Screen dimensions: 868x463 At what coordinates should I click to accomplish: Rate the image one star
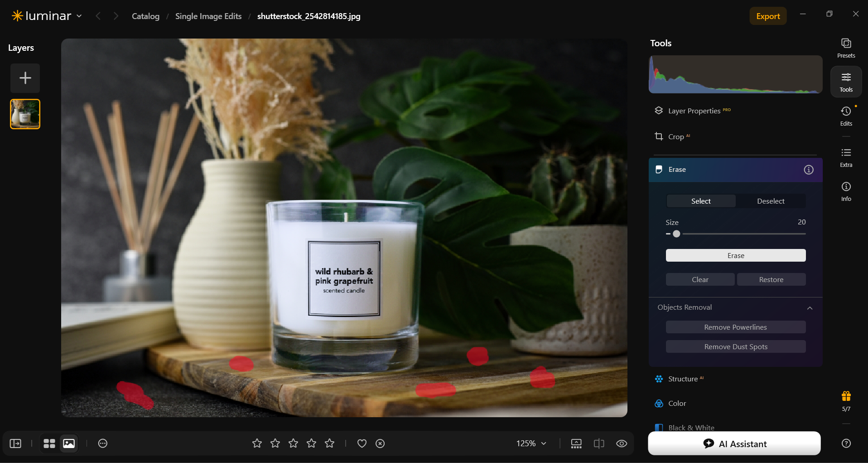click(257, 444)
